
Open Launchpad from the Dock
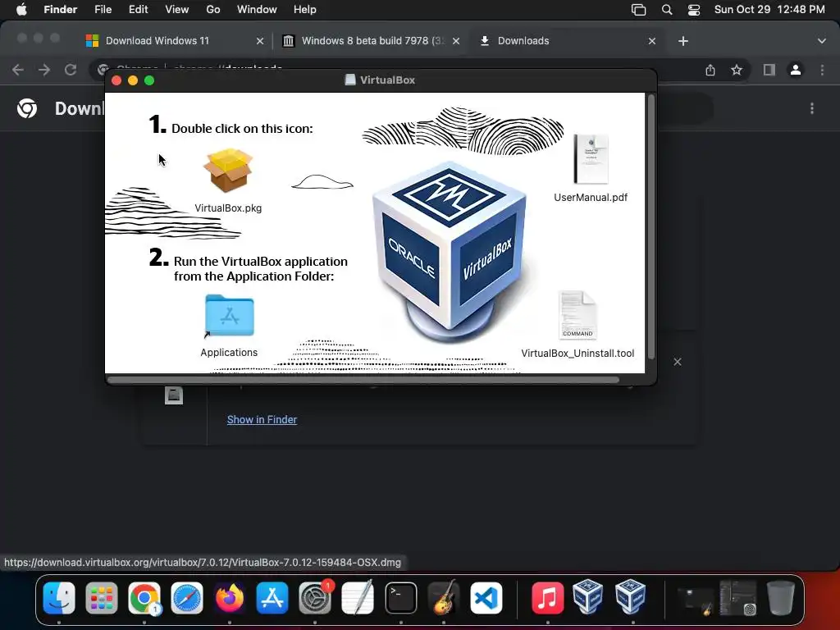(x=101, y=598)
